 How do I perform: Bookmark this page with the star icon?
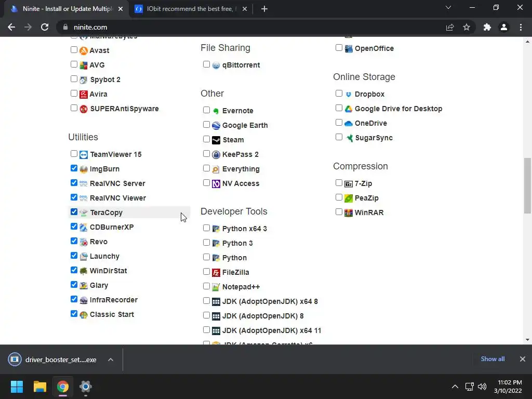[x=467, y=27]
